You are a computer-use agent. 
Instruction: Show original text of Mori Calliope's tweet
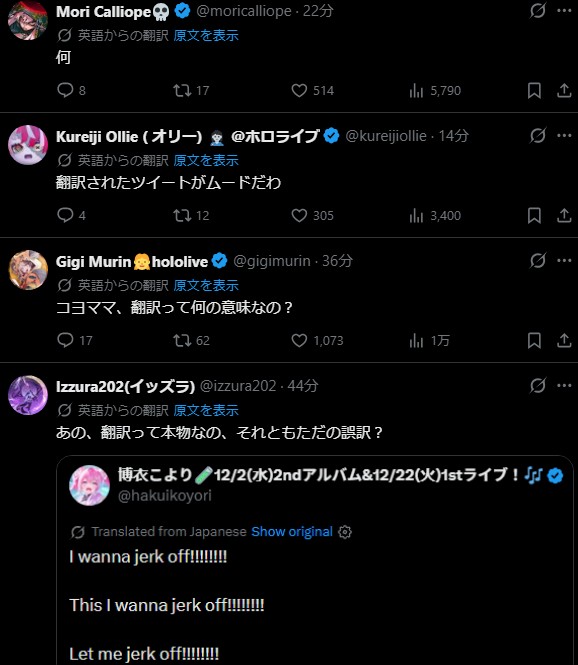point(206,35)
